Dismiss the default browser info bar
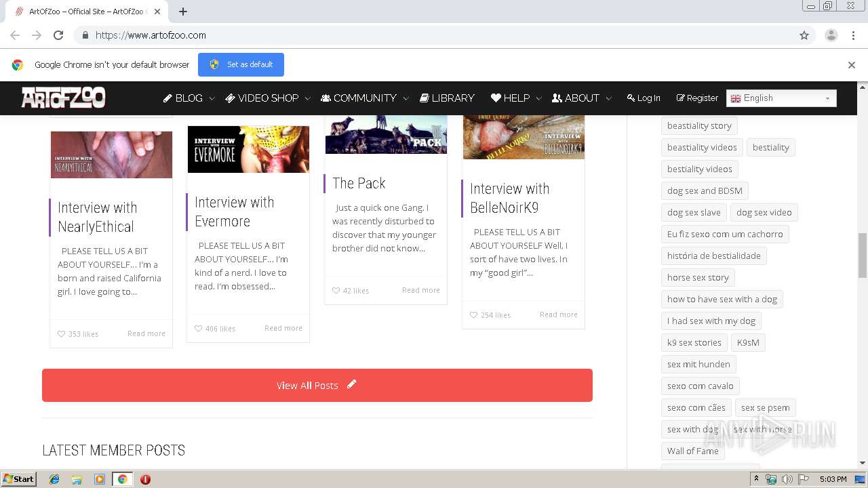 [852, 65]
